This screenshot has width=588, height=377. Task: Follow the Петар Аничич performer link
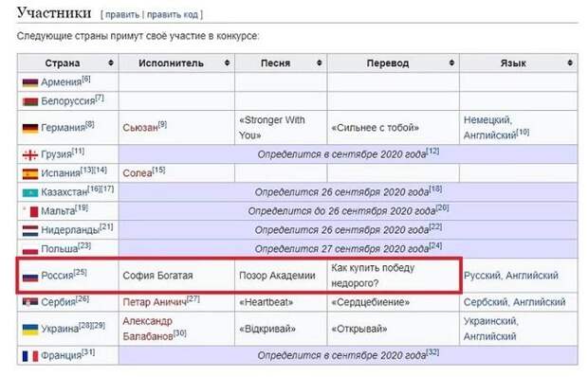(155, 302)
